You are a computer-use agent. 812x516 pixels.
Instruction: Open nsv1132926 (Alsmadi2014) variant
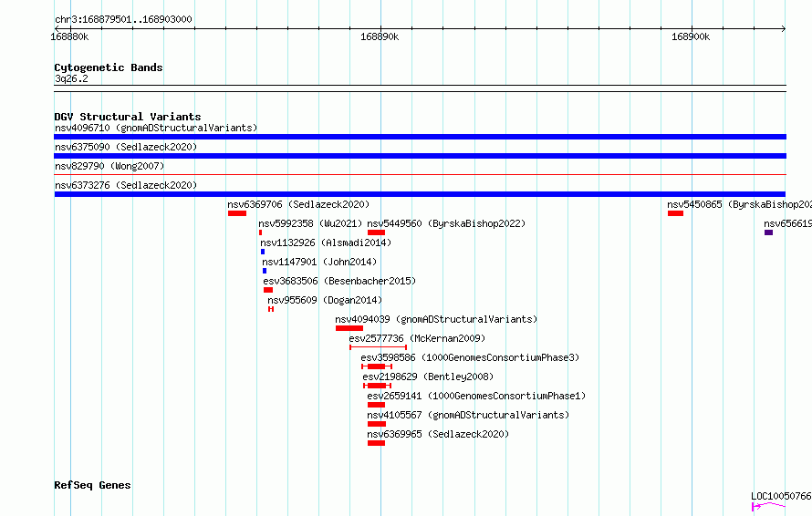tap(326, 243)
